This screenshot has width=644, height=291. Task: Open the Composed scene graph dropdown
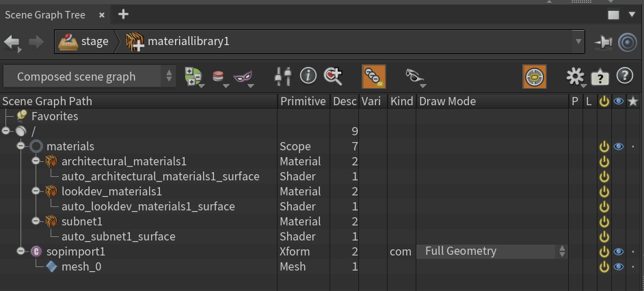(90, 77)
